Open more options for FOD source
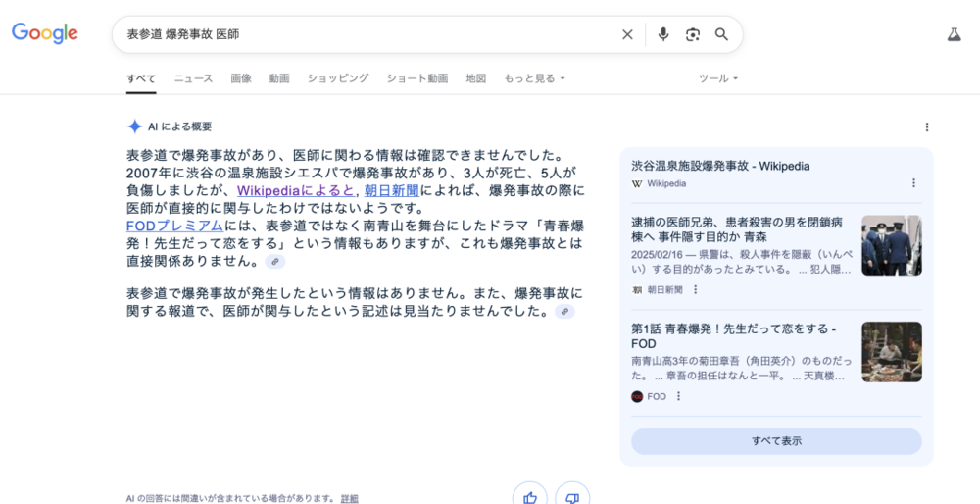 click(x=678, y=396)
